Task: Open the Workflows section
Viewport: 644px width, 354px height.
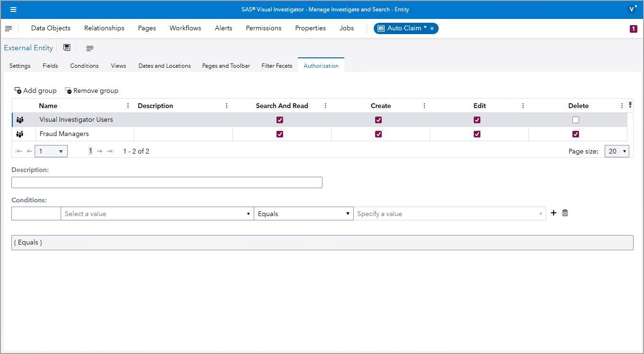Action: pyautogui.click(x=185, y=28)
